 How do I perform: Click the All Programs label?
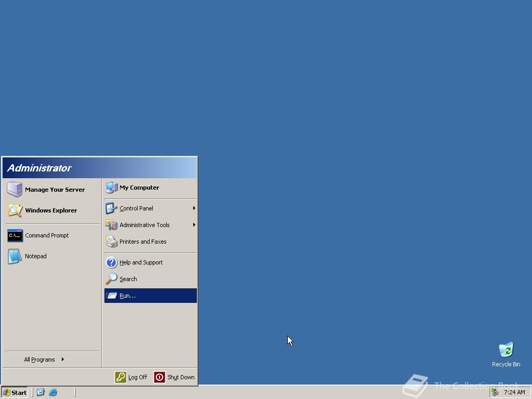click(39, 360)
